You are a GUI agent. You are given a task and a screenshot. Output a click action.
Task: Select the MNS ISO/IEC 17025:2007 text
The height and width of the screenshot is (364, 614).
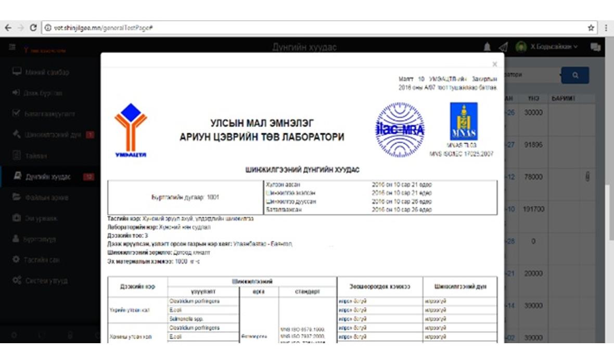coord(462,154)
